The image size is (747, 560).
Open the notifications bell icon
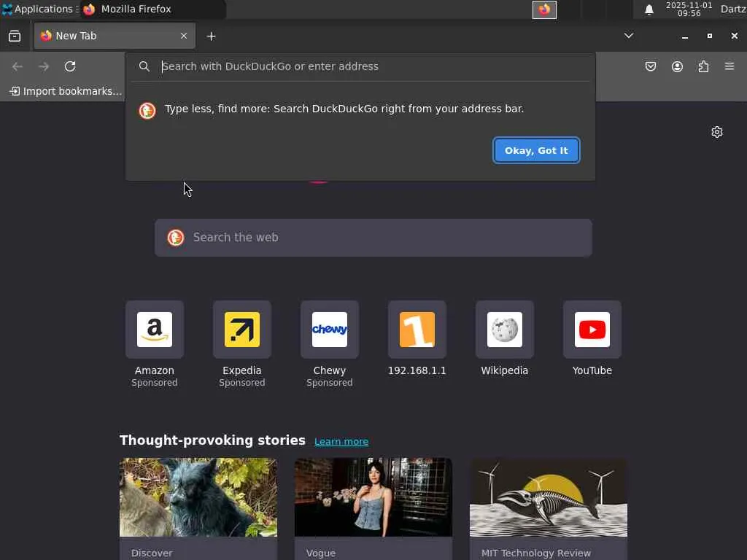tap(649, 9)
